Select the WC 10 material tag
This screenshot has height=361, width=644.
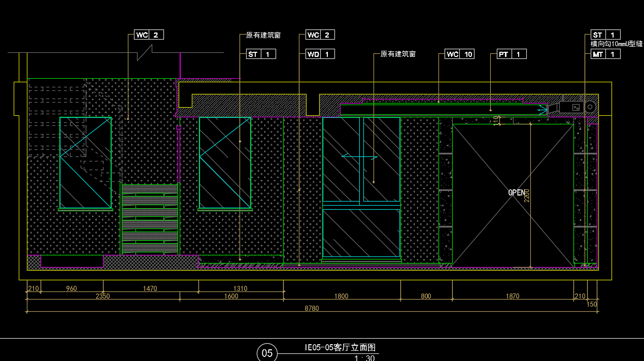460,54
